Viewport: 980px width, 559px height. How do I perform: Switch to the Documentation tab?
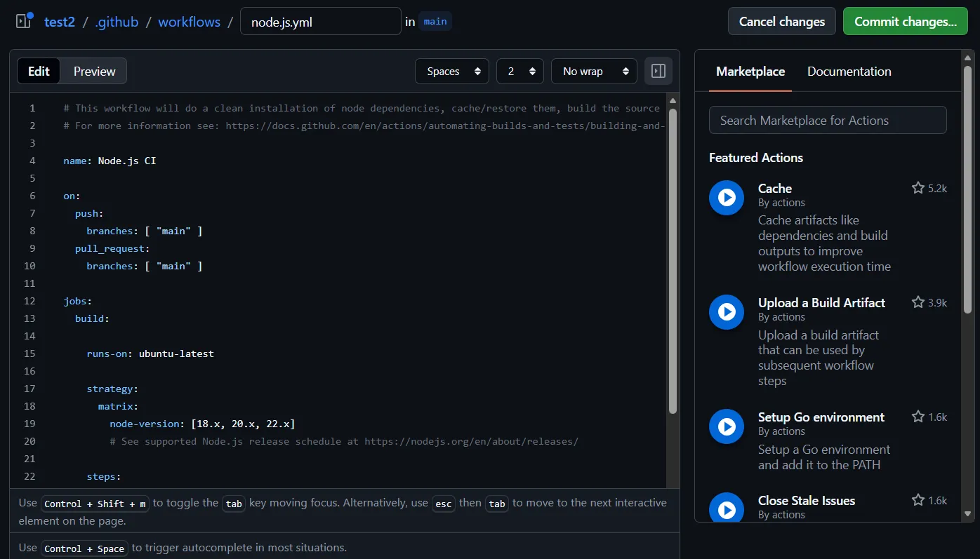849,72
